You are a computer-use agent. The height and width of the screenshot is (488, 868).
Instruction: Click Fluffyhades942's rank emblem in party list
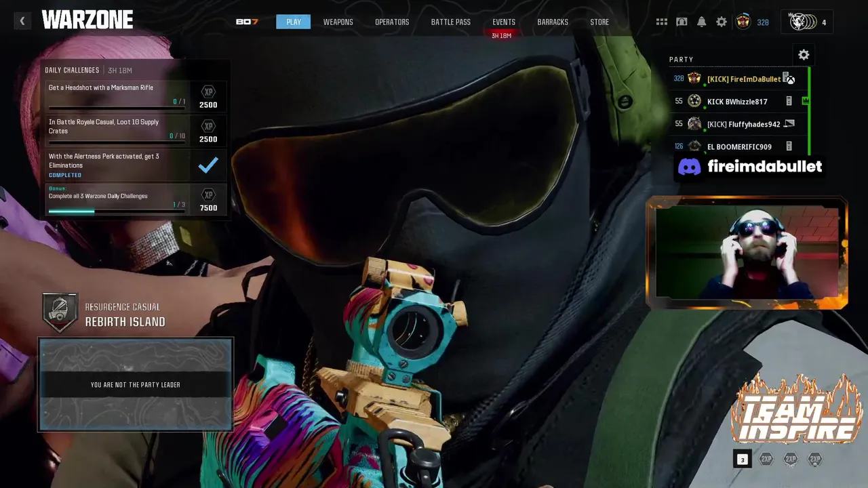[x=694, y=123]
